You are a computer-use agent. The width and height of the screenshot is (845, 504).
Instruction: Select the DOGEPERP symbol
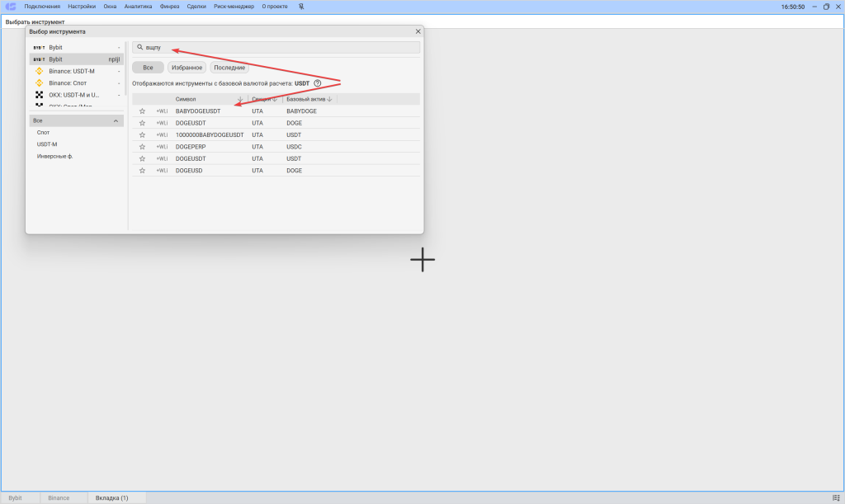tap(191, 147)
